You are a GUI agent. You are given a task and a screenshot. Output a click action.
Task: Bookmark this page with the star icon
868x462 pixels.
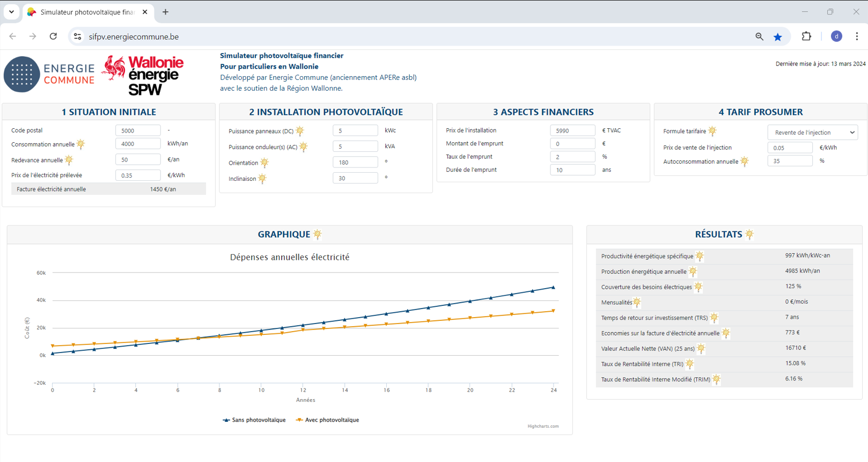(x=777, y=36)
